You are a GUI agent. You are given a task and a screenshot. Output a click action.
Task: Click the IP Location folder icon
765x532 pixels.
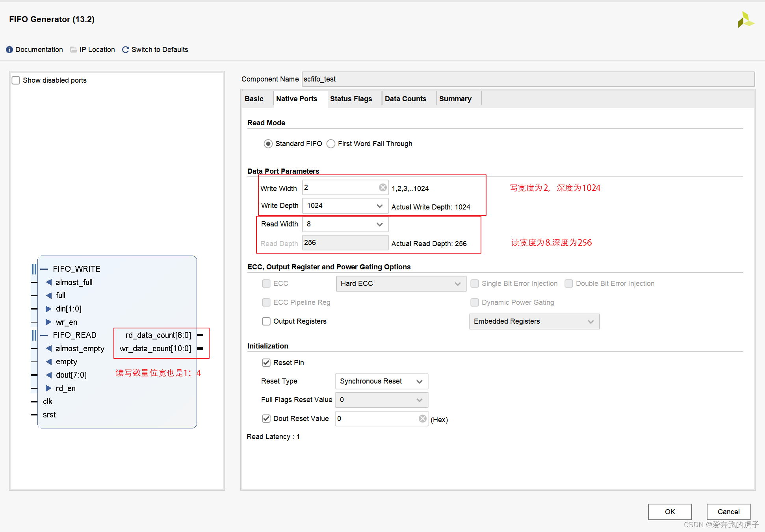click(73, 50)
